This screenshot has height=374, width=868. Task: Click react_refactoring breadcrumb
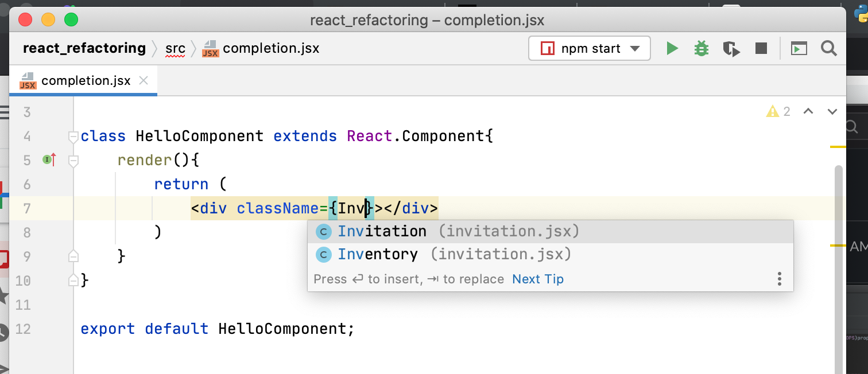click(x=84, y=48)
